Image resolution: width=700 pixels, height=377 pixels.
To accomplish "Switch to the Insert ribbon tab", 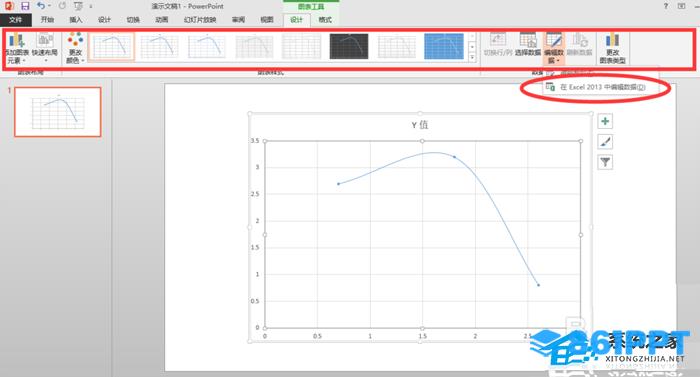I will tap(75, 20).
